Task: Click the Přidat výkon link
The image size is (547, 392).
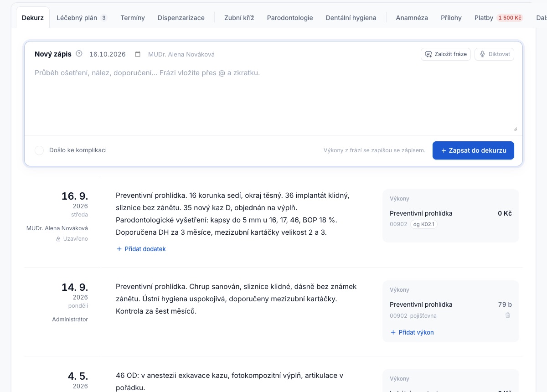Action: pos(412,332)
